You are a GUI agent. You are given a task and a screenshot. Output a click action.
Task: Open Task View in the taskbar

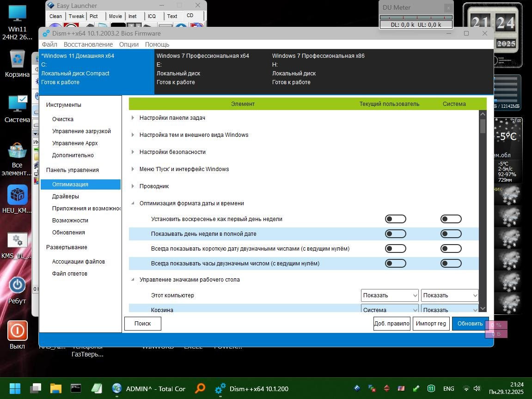click(35, 388)
